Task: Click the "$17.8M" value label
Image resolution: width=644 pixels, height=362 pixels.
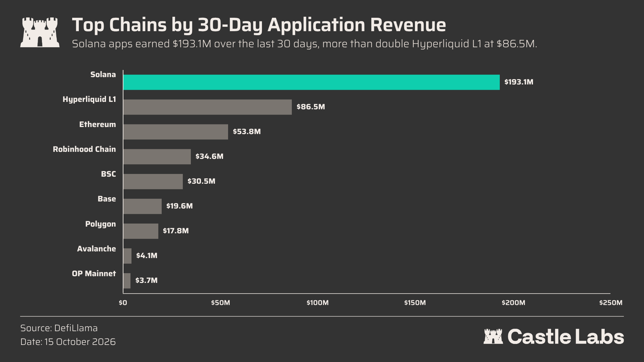Action: [x=176, y=231]
